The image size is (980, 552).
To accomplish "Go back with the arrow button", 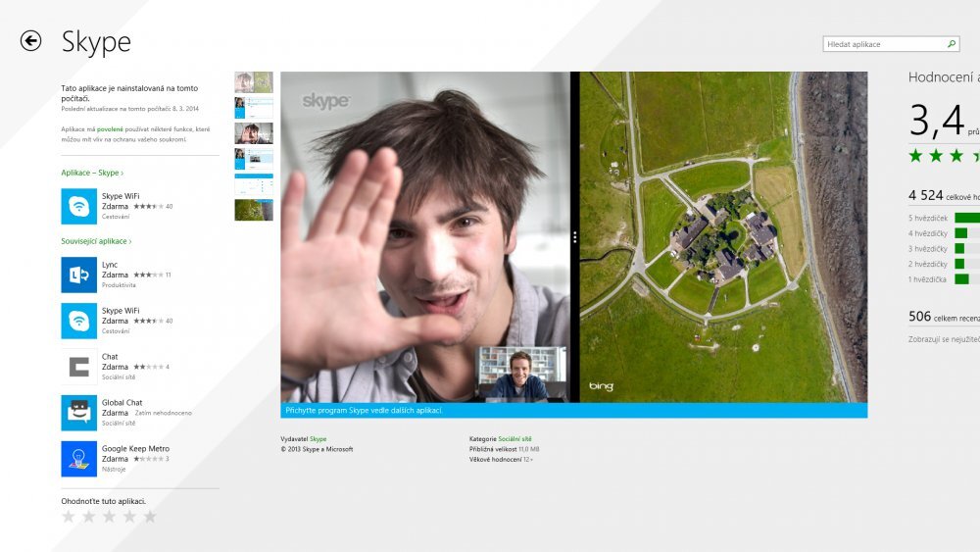I will tap(30, 40).
